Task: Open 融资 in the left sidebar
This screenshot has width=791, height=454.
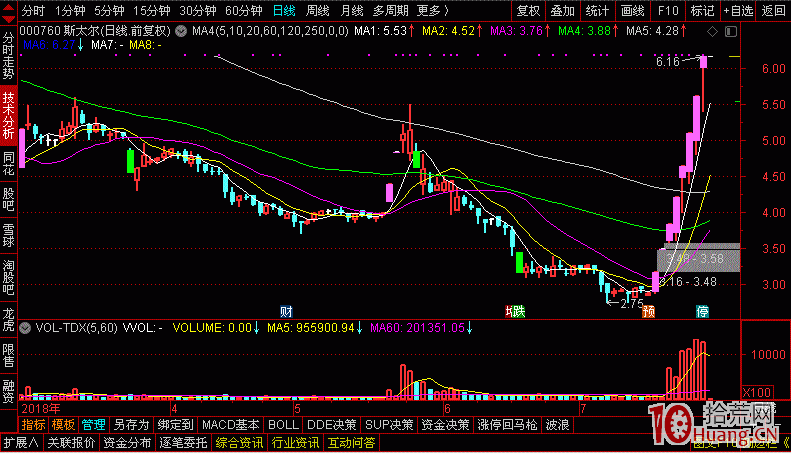Action: click(x=9, y=391)
